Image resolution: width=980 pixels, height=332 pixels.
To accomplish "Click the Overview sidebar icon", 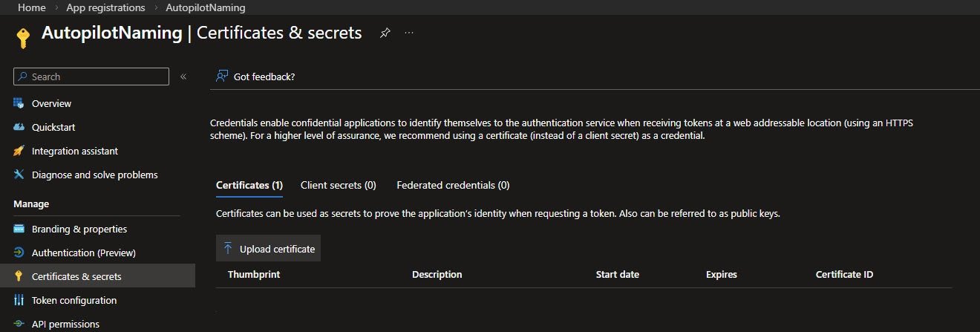I will 19,103.
